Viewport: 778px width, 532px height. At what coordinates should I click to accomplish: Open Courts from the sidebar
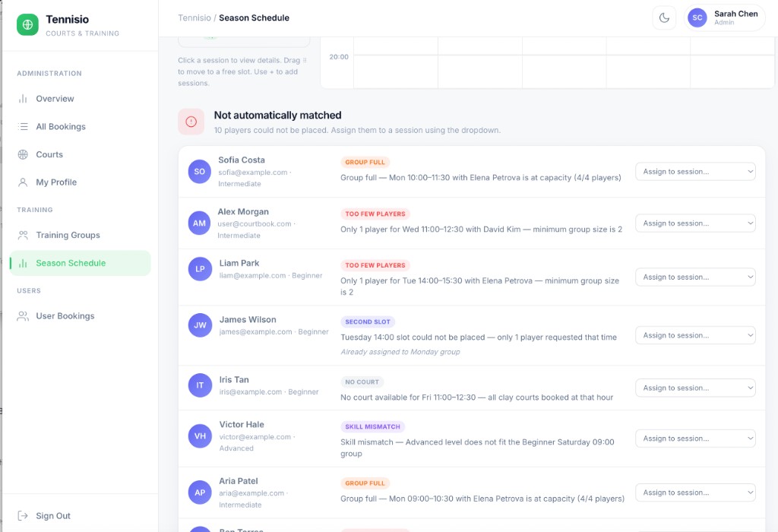[x=80, y=154]
